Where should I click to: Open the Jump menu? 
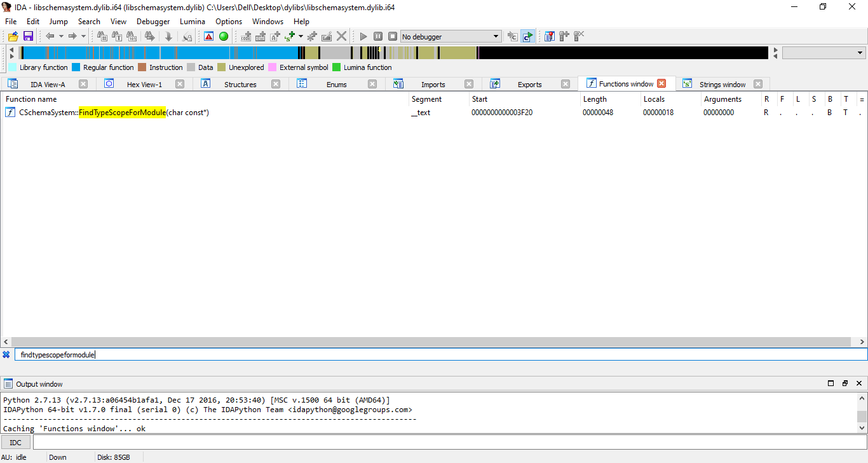(58, 21)
